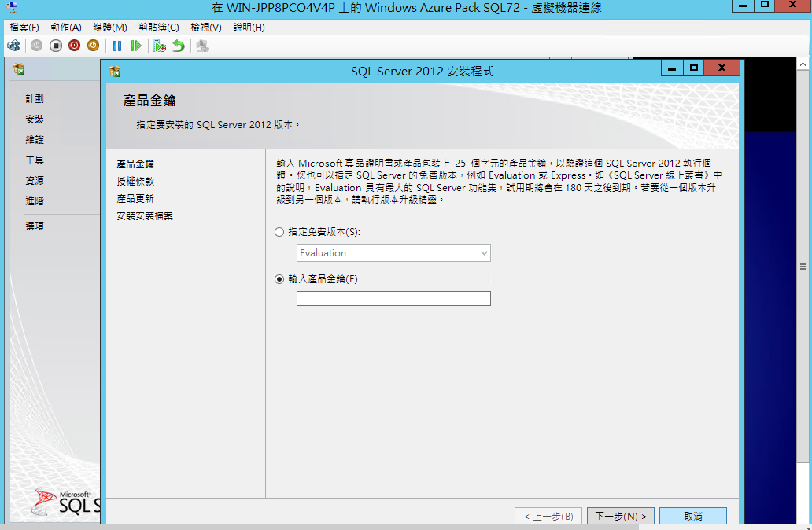
Task: Maximize the SQL Server 2012 setup window
Action: (x=694, y=68)
